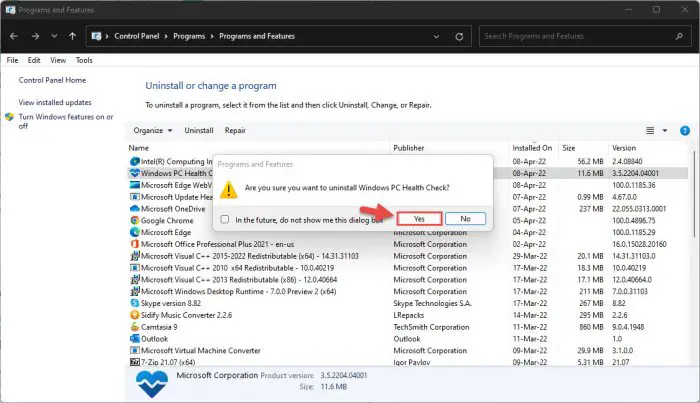Open Turn Windows features on or off
The width and height of the screenshot is (700, 403).
66,121
